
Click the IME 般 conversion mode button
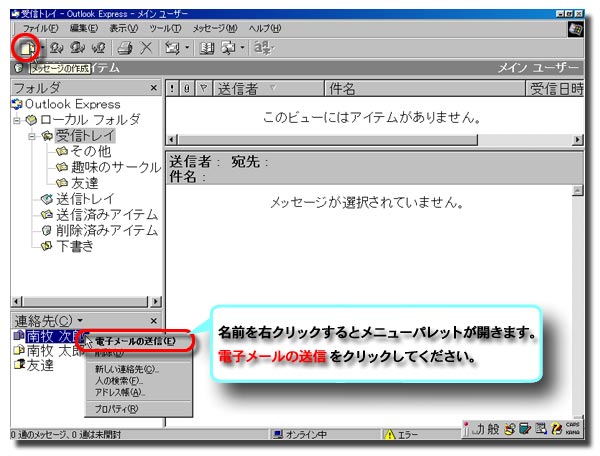pyautogui.click(x=493, y=429)
